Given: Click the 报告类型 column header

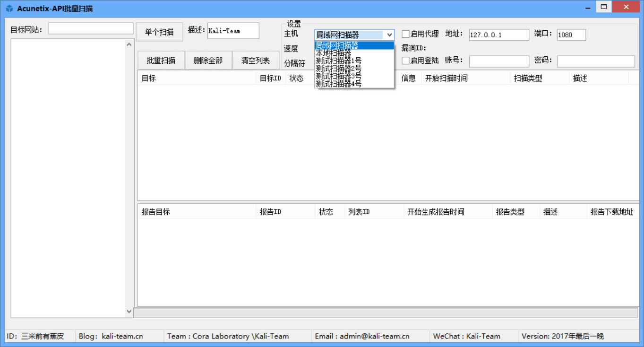Looking at the screenshot, I should [516, 212].
